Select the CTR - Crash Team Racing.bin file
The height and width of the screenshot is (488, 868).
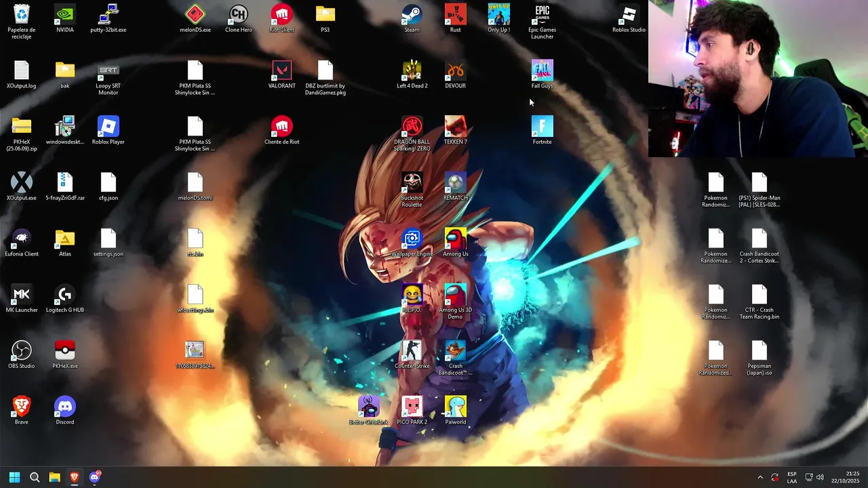[759, 295]
